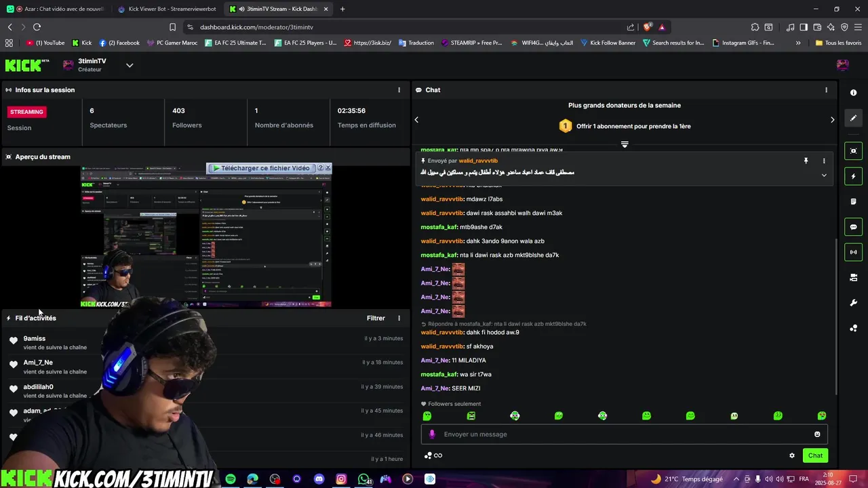Image resolution: width=868 pixels, height=488 pixels.
Task: Expand hidden system tray icons
Action: (x=736, y=479)
